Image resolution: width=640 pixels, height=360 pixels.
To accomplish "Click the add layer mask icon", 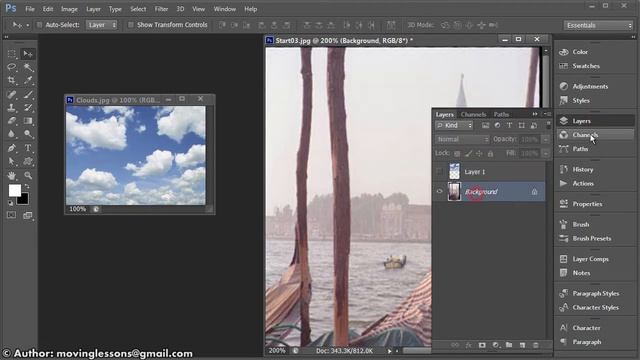I will [x=482, y=345].
